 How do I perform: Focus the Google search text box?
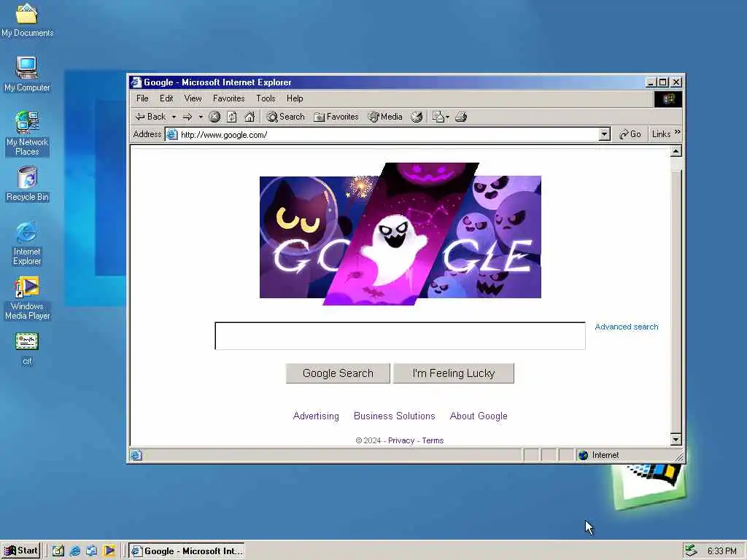[400, 336]
